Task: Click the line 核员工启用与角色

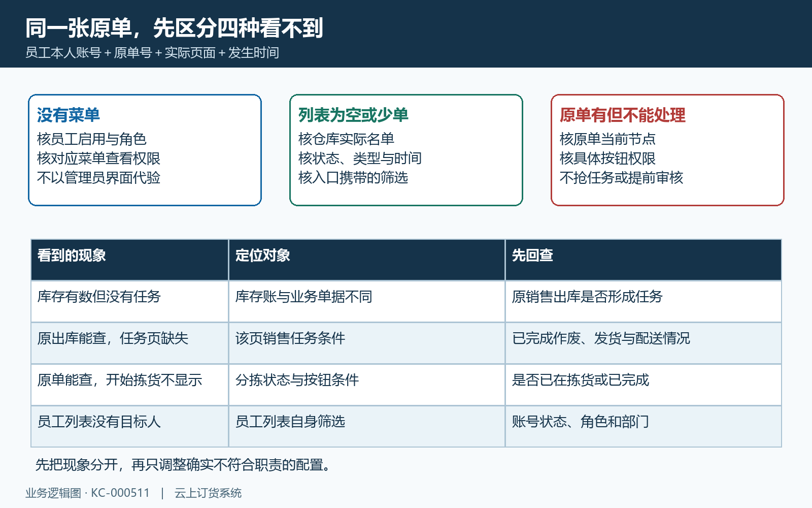Action: 92,139
